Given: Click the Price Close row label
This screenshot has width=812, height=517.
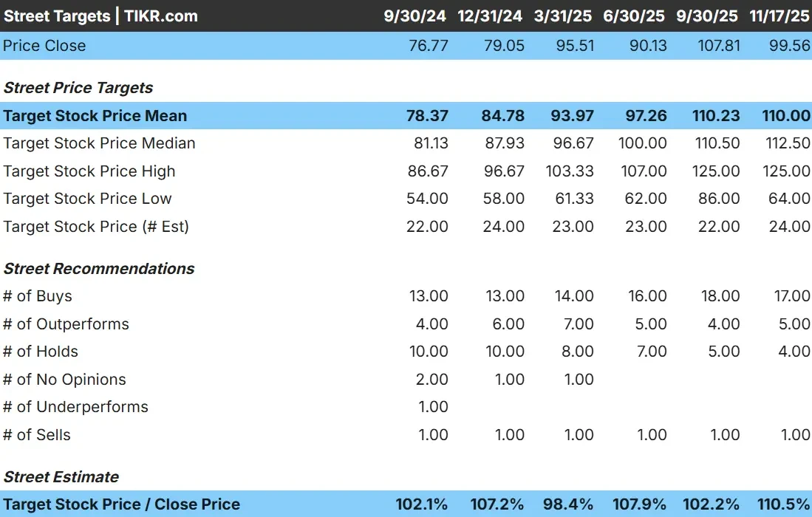Looking at the screenshot, I should point(45,46).
